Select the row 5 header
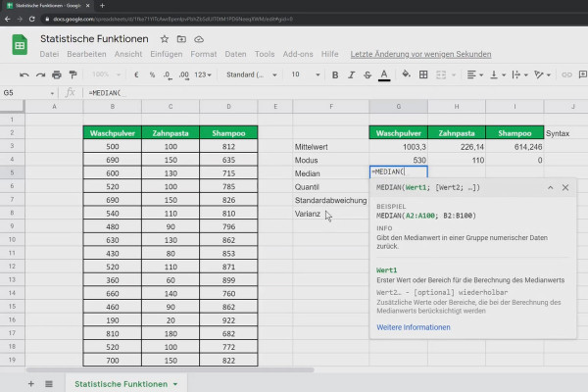 tap(12, 172)
